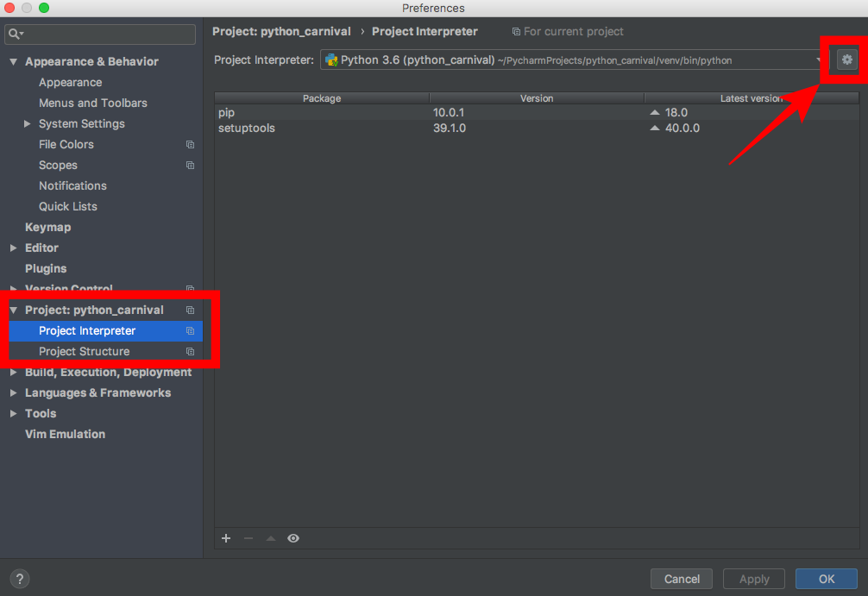This screenshot has height=596, width=868.
Task: Remove a package using the minus icon
Action: [248, 537]
